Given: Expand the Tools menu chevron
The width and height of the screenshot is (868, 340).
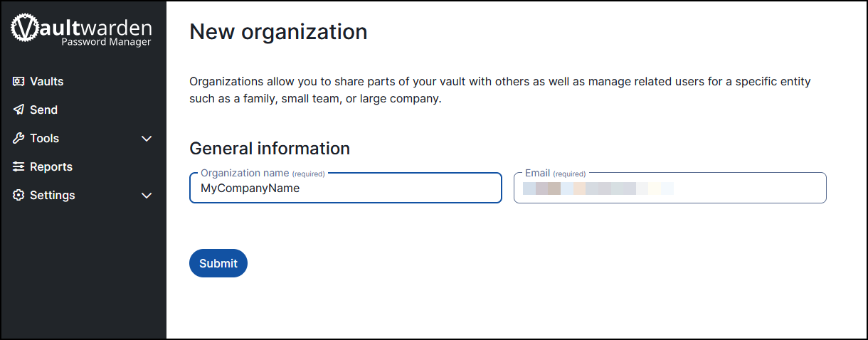Looking at the screenshot, I should pos(147,139).
